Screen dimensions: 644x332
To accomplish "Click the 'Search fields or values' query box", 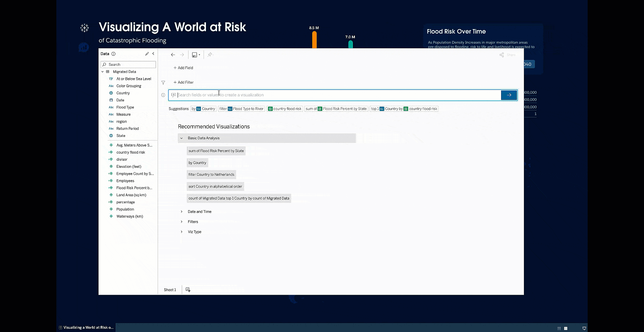I will point(335,95).
